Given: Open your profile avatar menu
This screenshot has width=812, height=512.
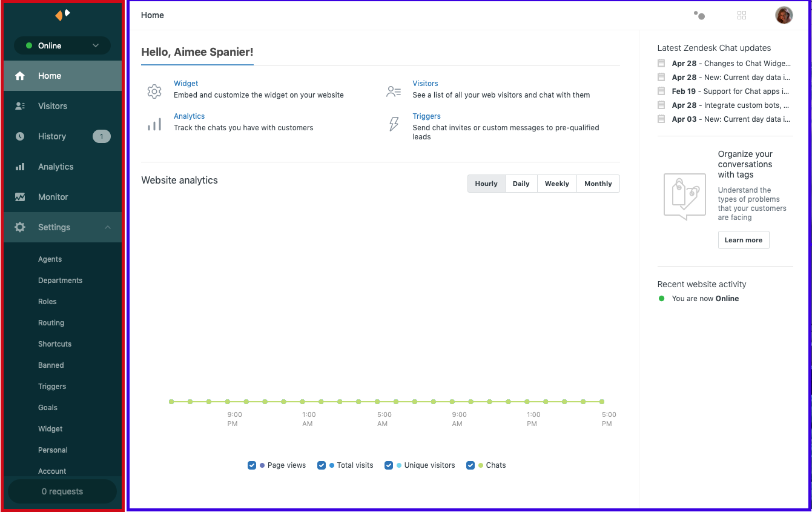Looking at the screenshot, I should pos(784,15).
